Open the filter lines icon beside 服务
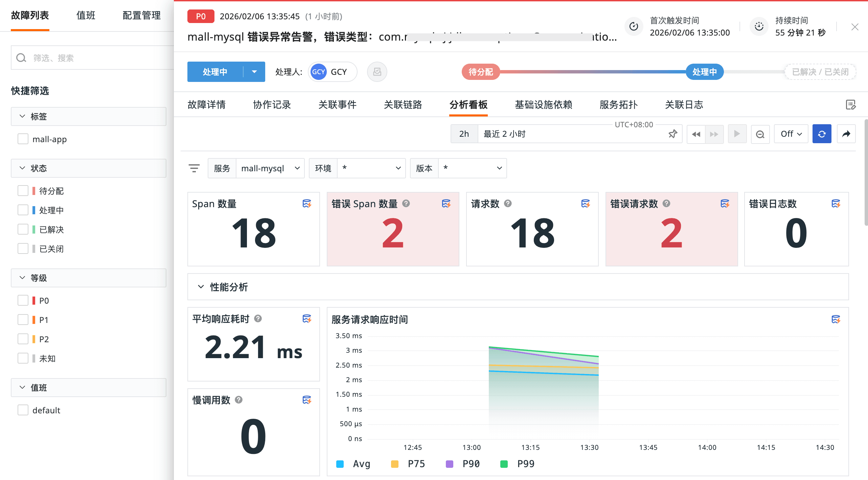 point(194,168)
